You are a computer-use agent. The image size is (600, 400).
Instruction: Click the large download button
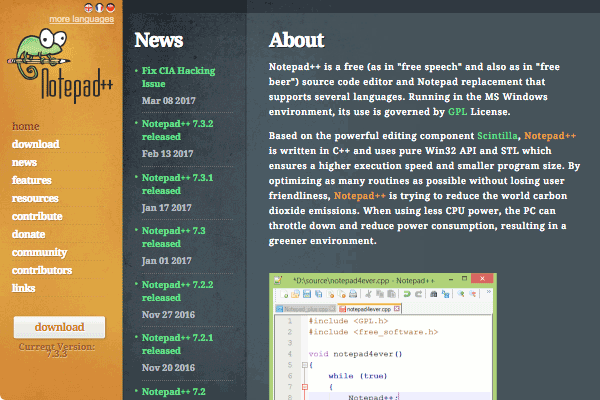pos(59,327)
